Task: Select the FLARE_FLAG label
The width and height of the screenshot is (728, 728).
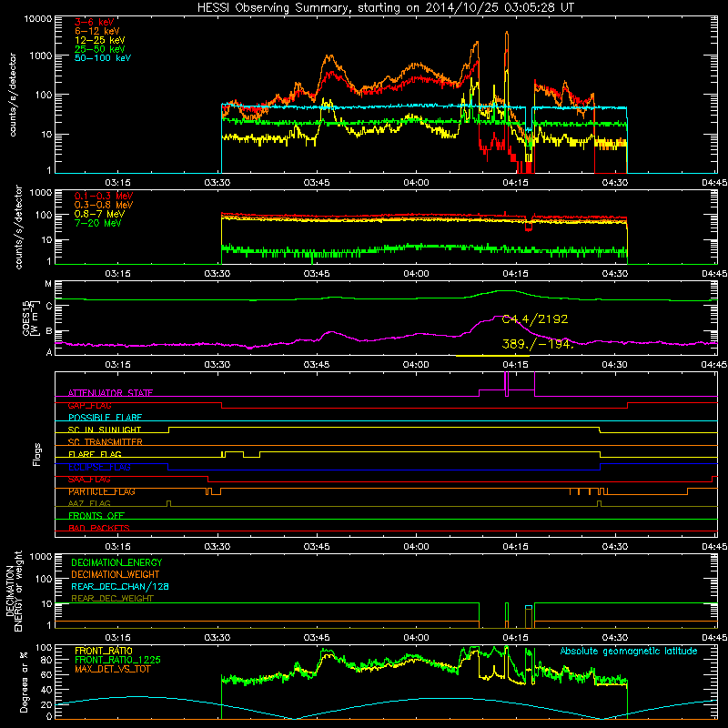Action: (x=95, y=454)
